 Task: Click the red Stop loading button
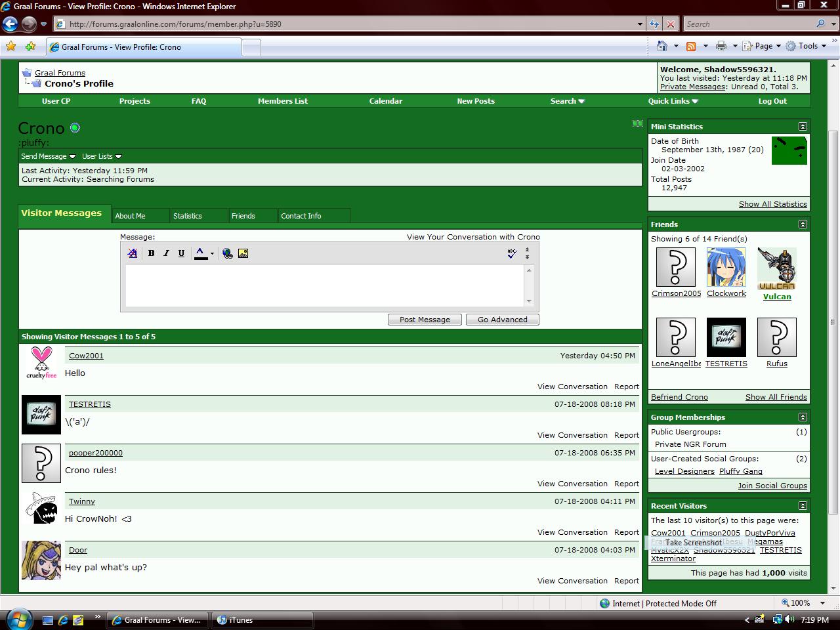click(x=670, y=24)
